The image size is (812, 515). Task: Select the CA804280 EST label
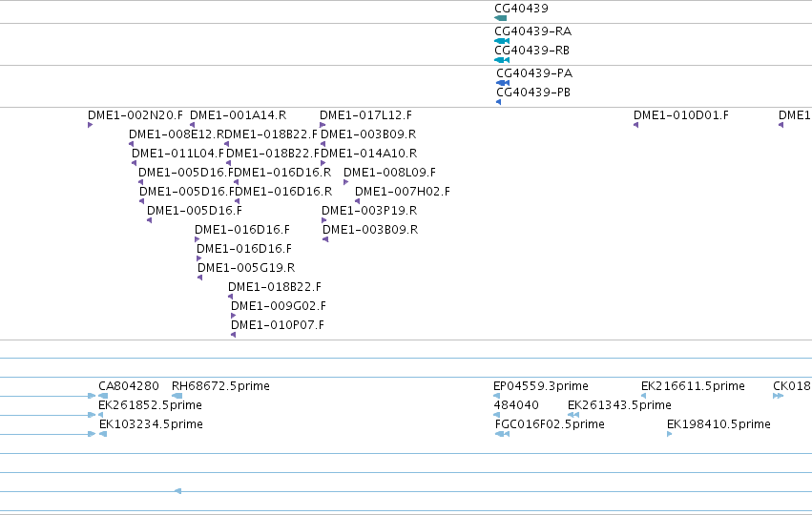(x=129, y=386)
